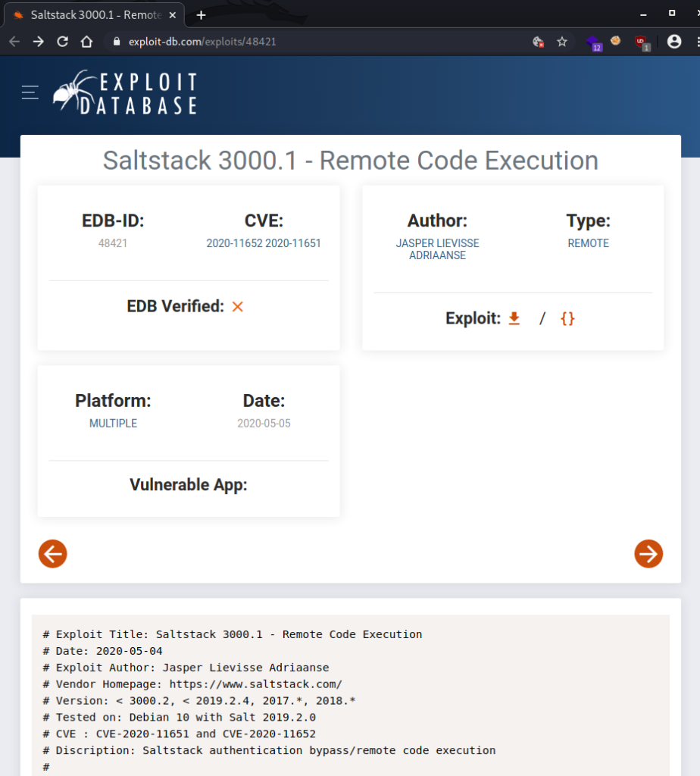Image resolution: width=700 pixels, height=776 pixels.
Task: Open the cookie blocked indicator in address bar
Action: (538, 42)
